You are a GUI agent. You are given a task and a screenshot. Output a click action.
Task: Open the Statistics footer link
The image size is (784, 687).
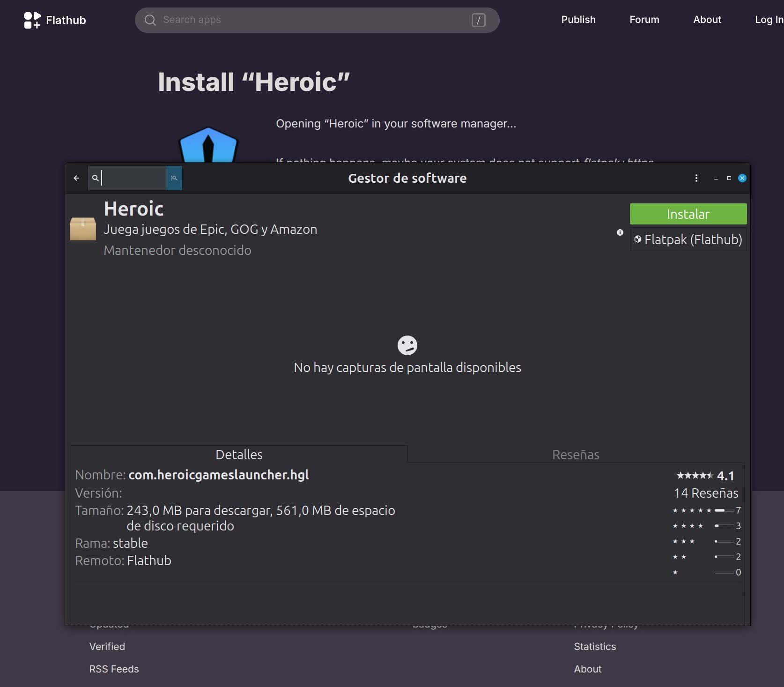point(594,646)
